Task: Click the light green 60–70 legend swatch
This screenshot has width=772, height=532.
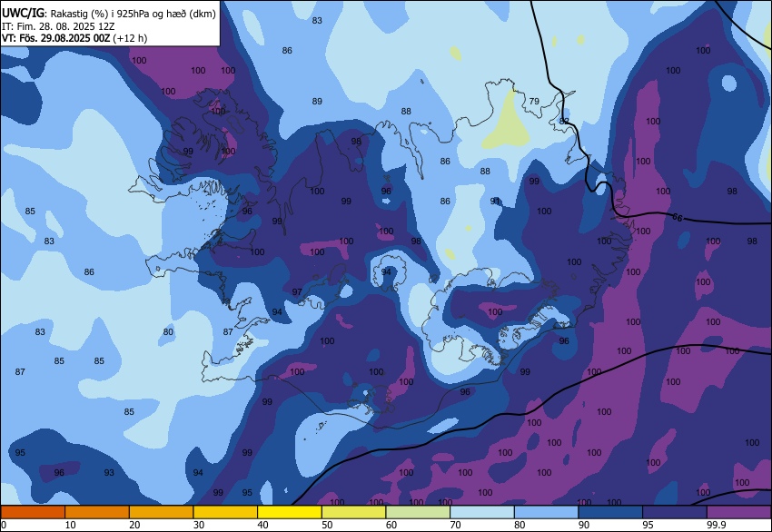Action: [x=418, y=512]
